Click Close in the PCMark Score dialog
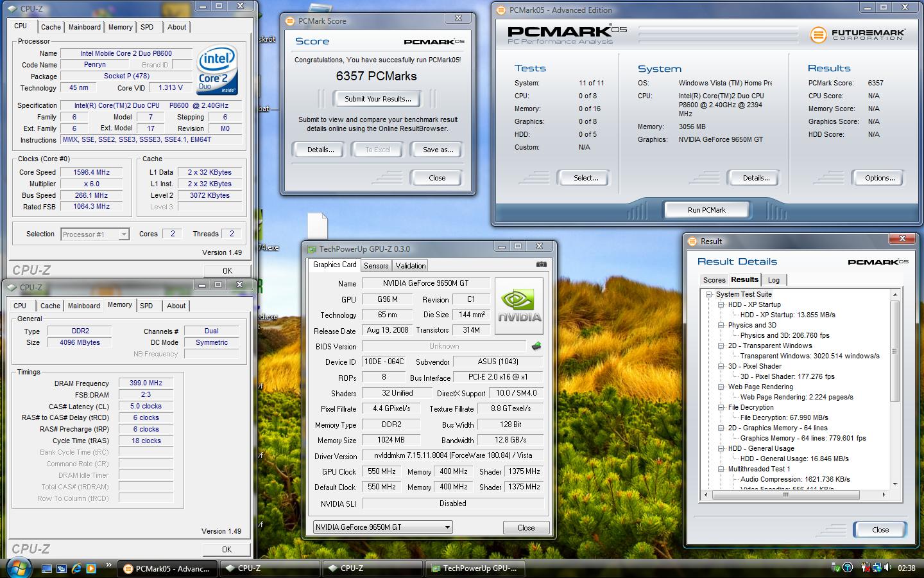Viewport: 924px width, 578px height. point(437,178)
